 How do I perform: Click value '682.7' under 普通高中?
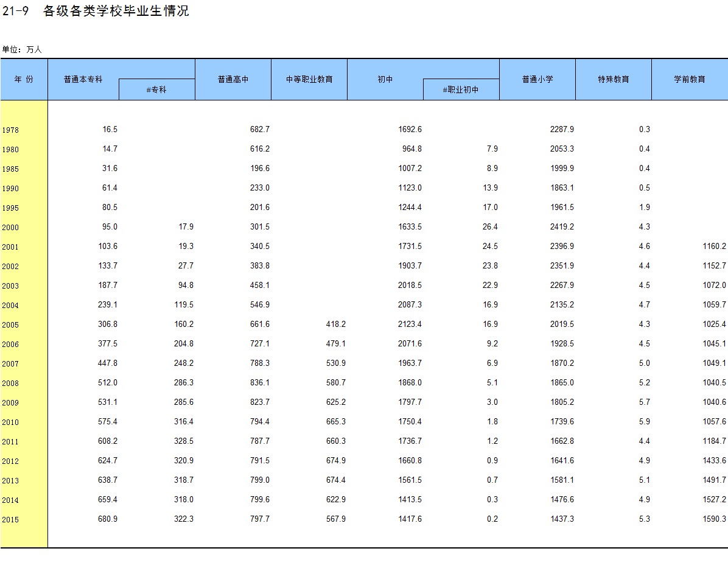click(259, 130)
